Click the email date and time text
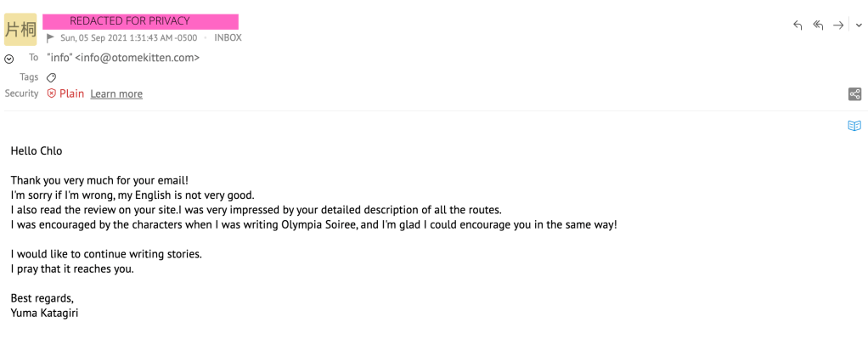The width and height of the screenshot is (868, 356). click(128, 38)
